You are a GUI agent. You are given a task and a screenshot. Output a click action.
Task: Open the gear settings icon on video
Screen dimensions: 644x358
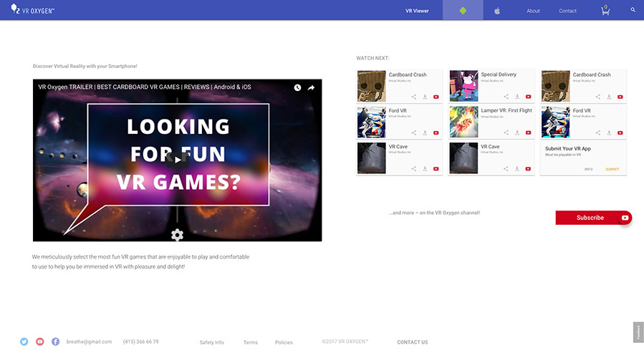[177, 235]
